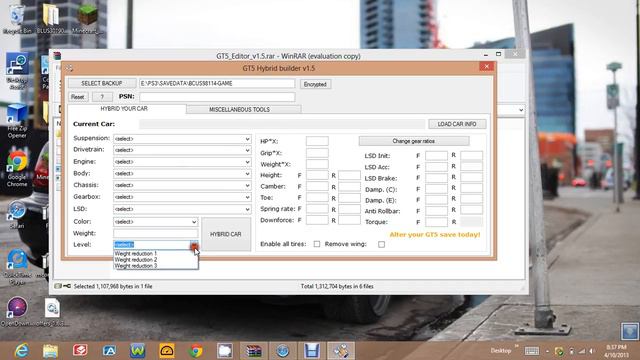Expand the Suspension dropdown
This screenshot has height=360, width=640.
point(247,139)
